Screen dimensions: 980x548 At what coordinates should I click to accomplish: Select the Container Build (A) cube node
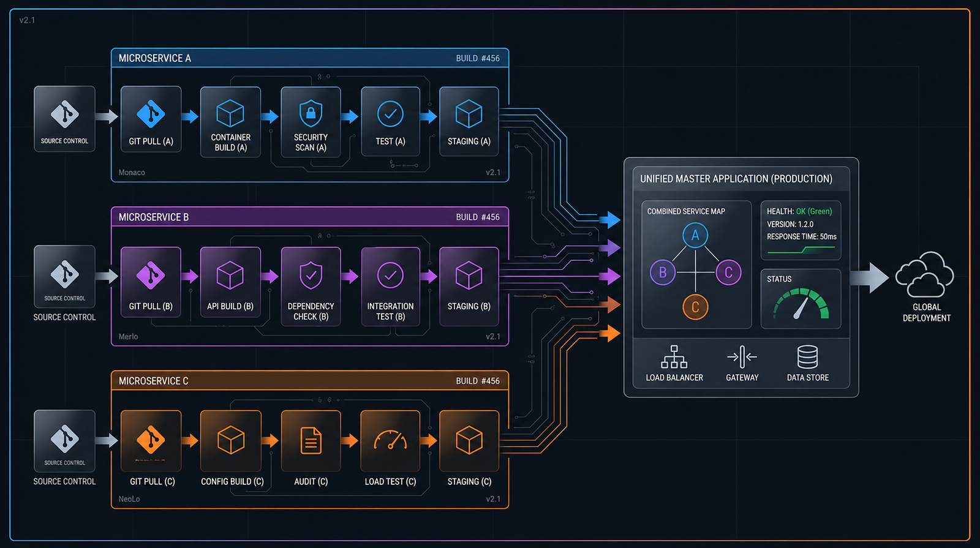point(230,121)
